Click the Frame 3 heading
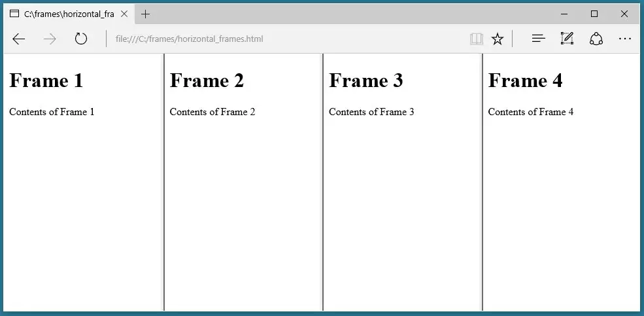This screenshot has width=644, height=316. click(366, 80)
